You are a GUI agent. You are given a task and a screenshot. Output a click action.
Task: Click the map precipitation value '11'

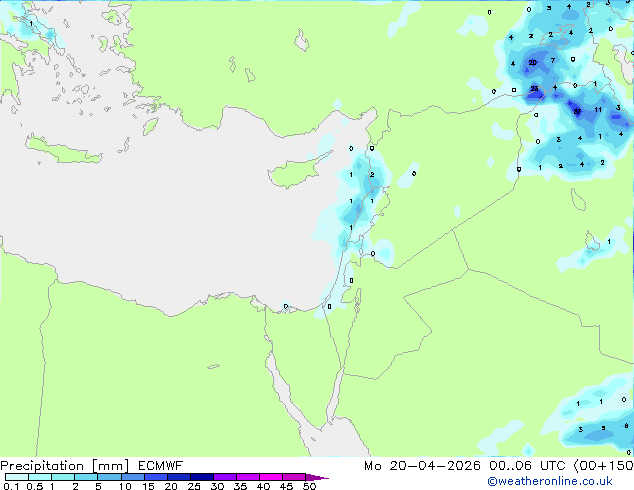point(598,110)
